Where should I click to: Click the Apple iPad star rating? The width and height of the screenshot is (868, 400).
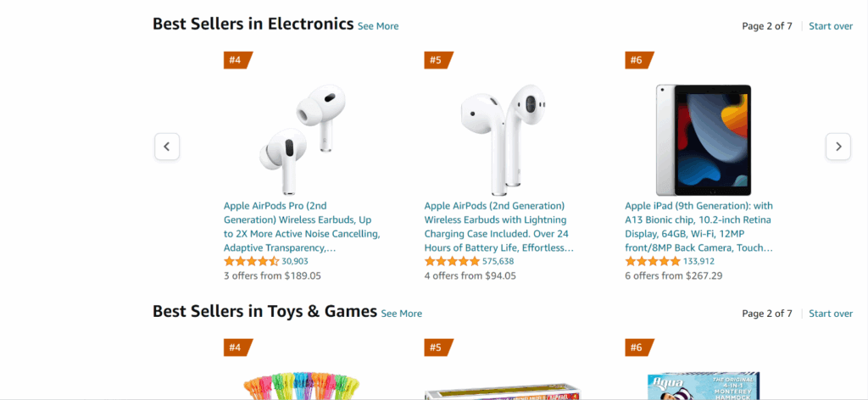(x=653, y=261)
